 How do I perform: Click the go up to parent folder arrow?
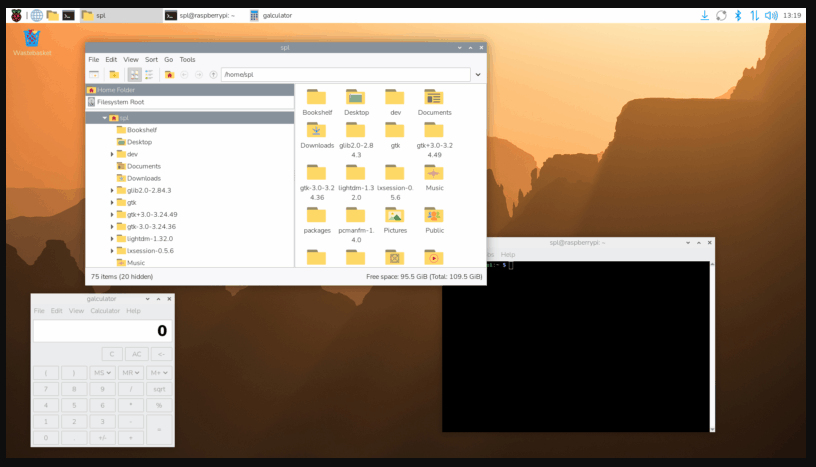213,74
